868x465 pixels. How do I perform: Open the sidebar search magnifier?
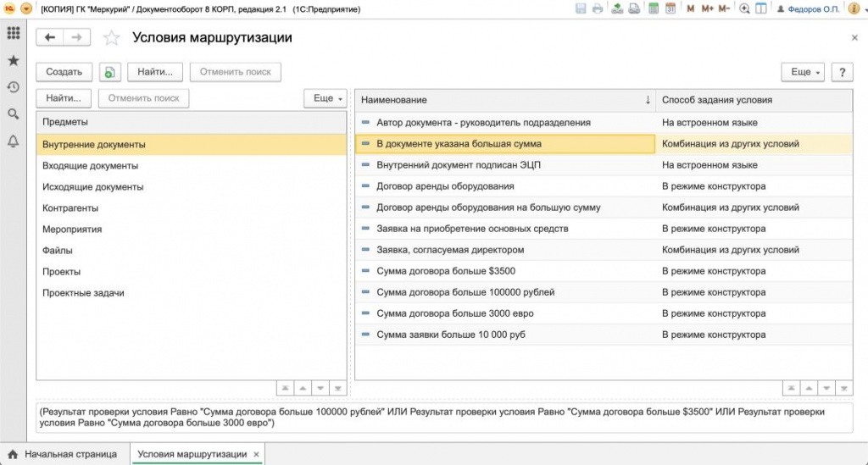click(x=13, y=114)
